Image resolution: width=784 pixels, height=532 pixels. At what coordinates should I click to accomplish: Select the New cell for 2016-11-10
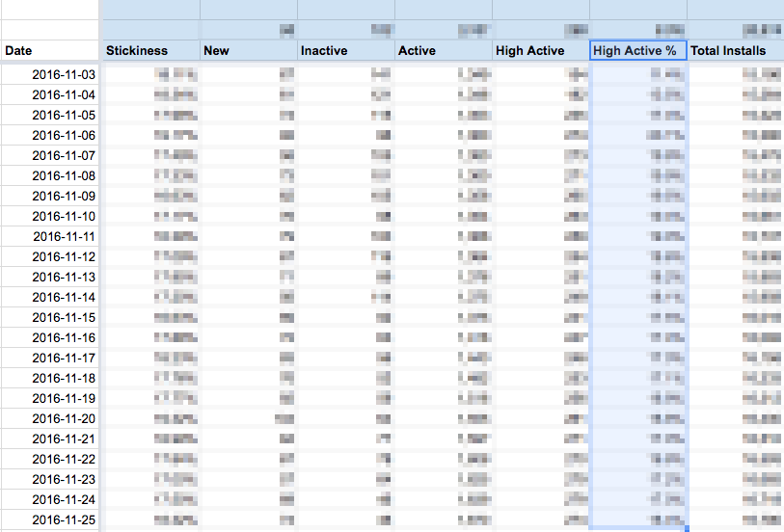coord(249,216)
